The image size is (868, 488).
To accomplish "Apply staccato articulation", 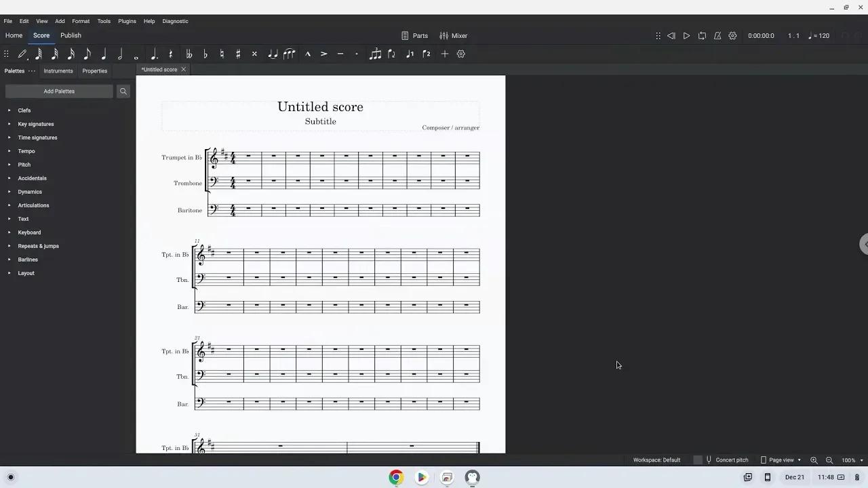I will click(x=356, y=54).
